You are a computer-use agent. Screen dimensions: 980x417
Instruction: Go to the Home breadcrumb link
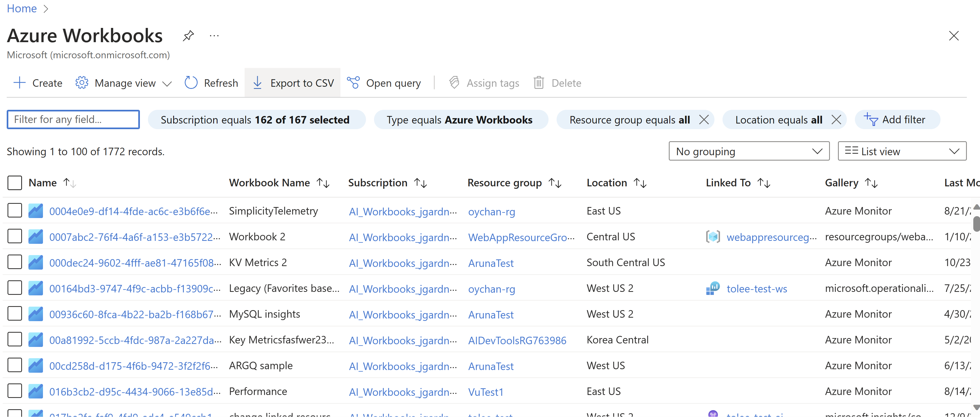22,8
